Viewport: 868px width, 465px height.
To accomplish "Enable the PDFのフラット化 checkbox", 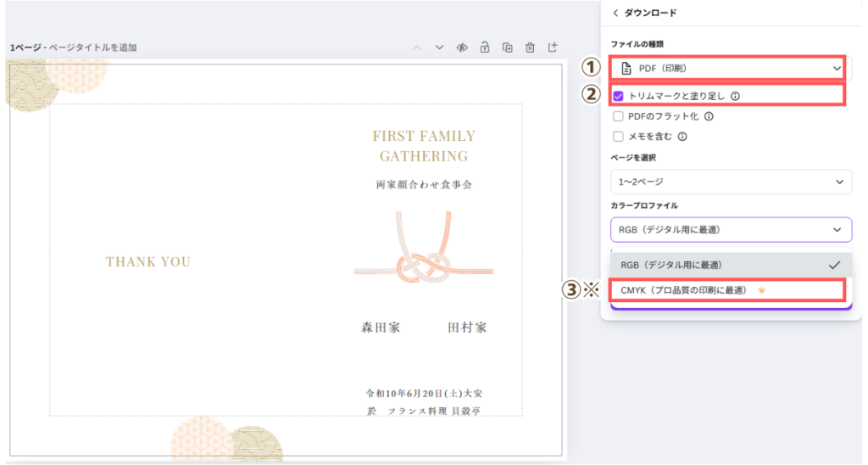I will (x=618, y=116).
